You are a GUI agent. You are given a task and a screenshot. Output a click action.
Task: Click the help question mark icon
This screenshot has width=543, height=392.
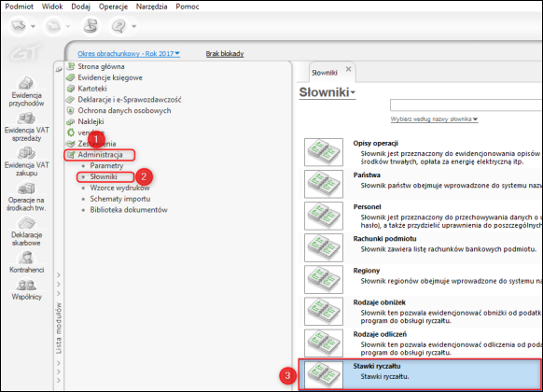(x=119, y=26)
